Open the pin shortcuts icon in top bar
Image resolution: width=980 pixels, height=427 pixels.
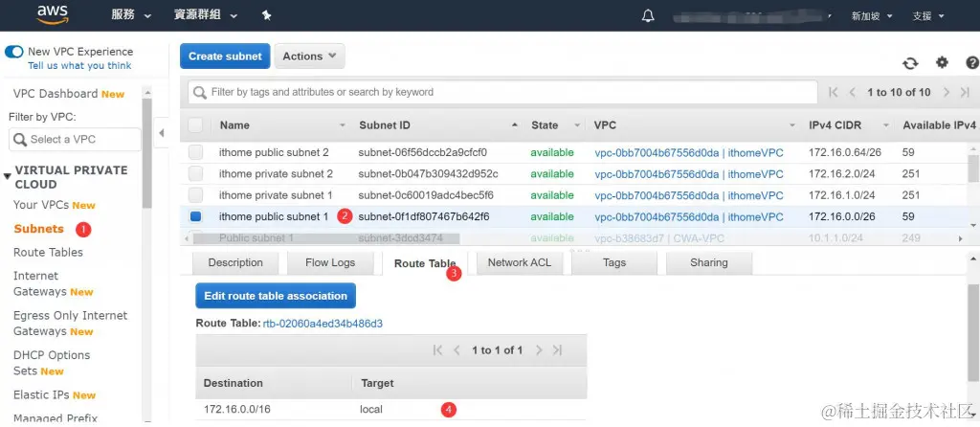pos(266,15)
